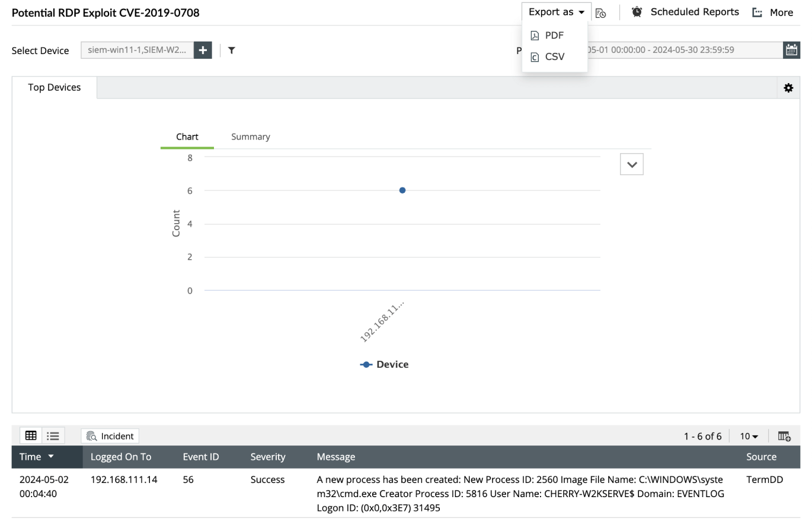Click the date range input field
812x525 pixels.
pos(682,50)
